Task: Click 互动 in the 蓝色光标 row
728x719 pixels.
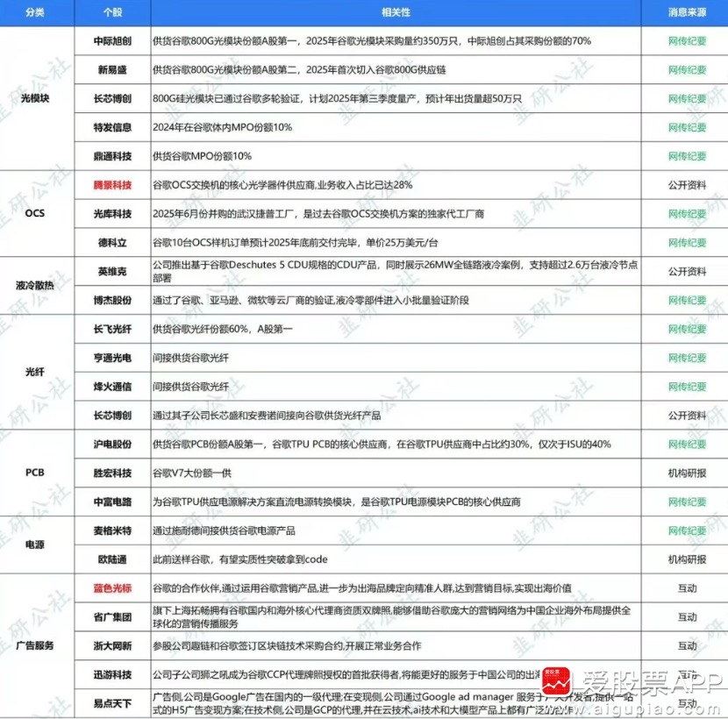Action: coord(687,587)
